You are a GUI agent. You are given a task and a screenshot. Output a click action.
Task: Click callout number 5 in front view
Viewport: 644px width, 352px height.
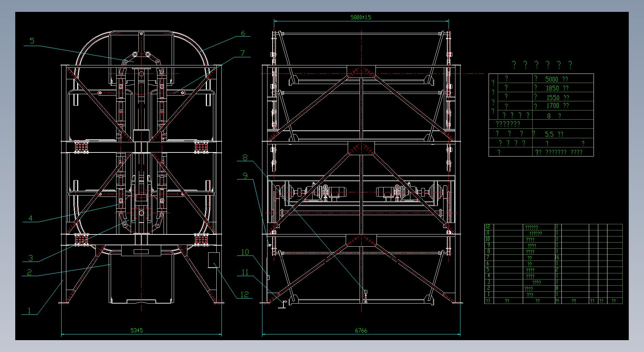pos(32,41)
